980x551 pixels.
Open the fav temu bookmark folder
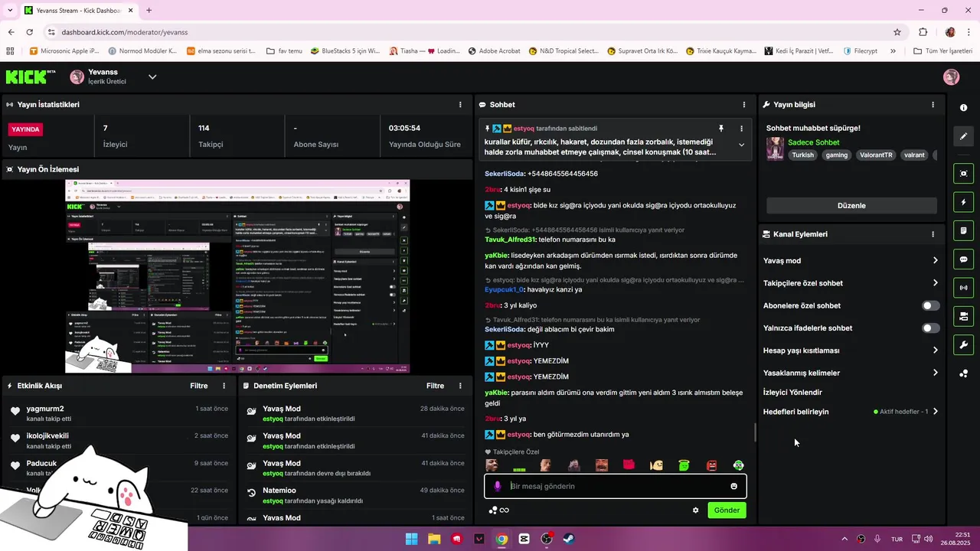[284, 51]
